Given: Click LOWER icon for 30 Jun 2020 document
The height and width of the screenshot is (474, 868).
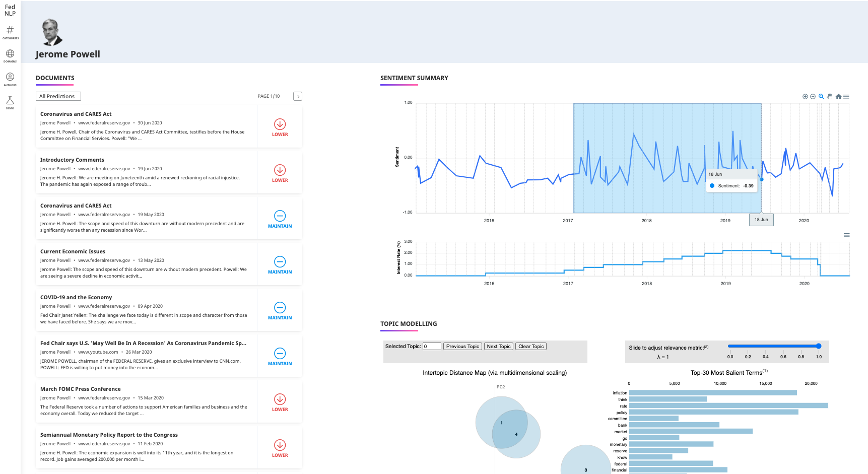Looking at the screenshot, I should point(280,124).
